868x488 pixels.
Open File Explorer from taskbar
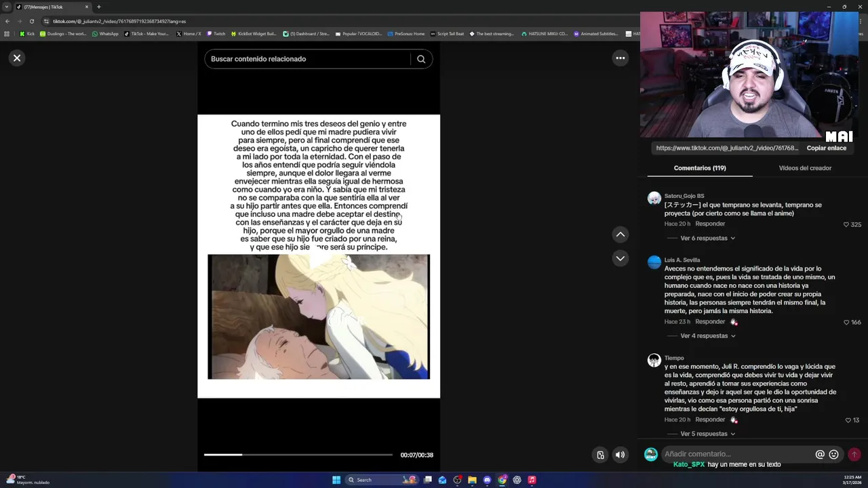(472, 480)
